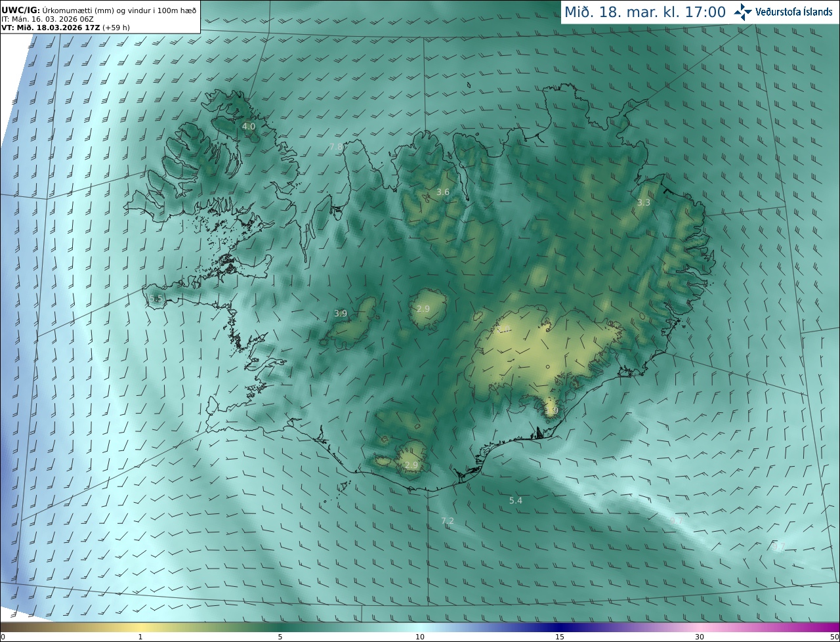This screenshot has width=840, height=642.
Task: Click the 50 tick on the colour scale
Action: [834, 637]
